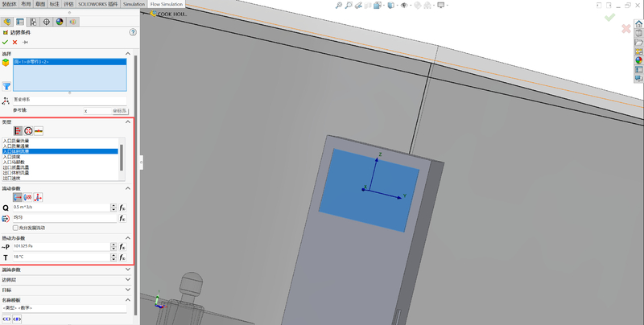Click Zoom to Fit magnifier icon
The width and height of the screenshot is (644, 325).
click(338, 6)
